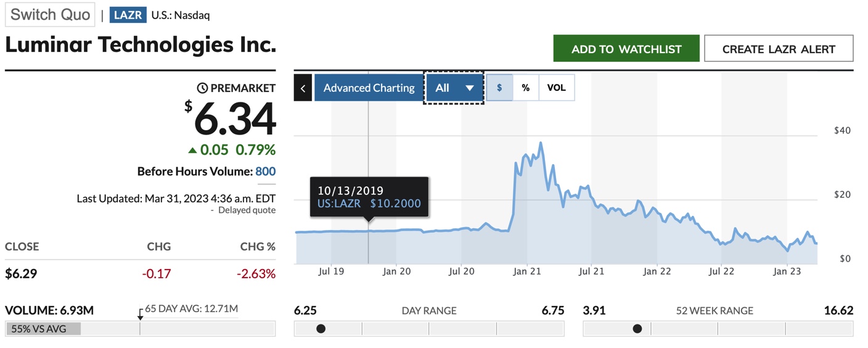Click the Jan 21 label on the chart axis

tap(526, 271)
